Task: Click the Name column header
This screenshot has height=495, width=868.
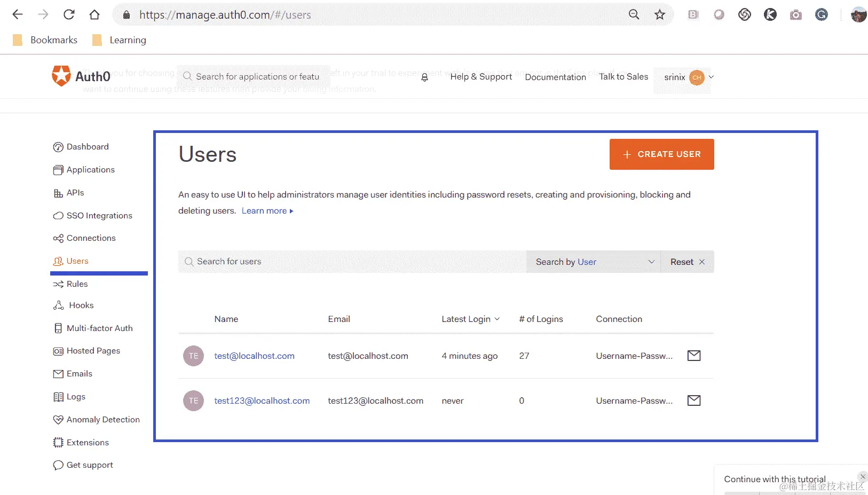Action: (x=226, y=319)
